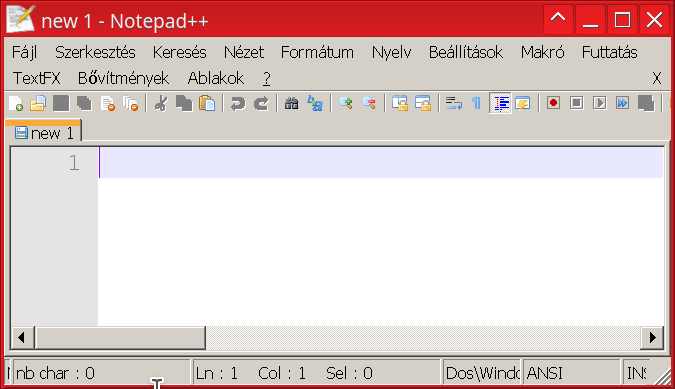Open the Futtatás menu
The width and height of the screenshot is (675, 389).
[x=610, y=52]
